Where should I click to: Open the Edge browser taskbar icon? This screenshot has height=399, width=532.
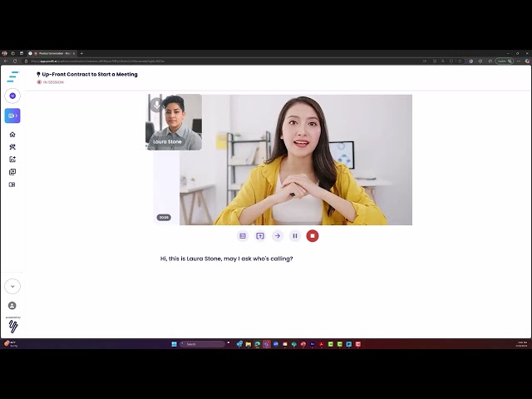(x=258, y=344)
